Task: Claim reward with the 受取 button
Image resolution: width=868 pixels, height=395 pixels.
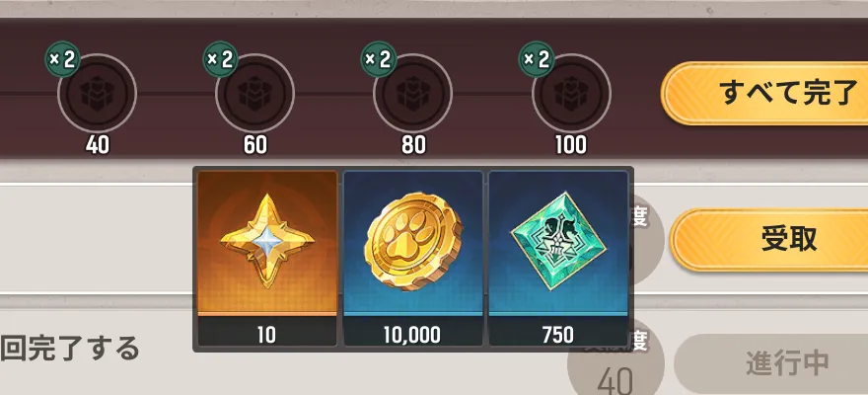Action: click(769, 240)
